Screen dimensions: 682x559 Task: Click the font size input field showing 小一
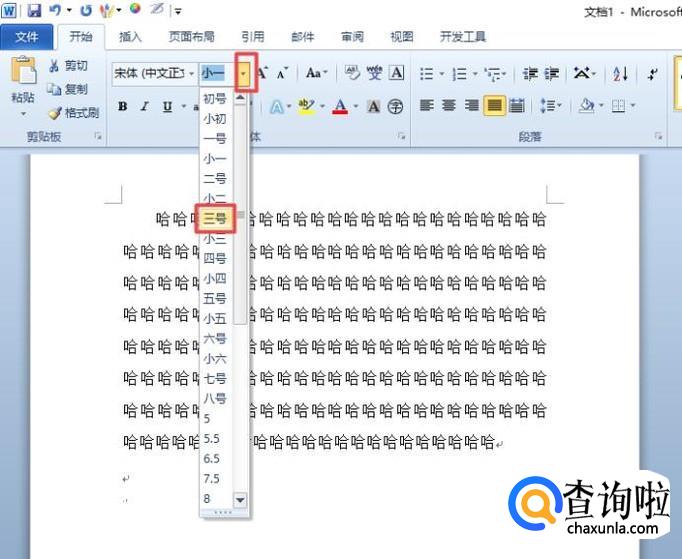[218, 74]
